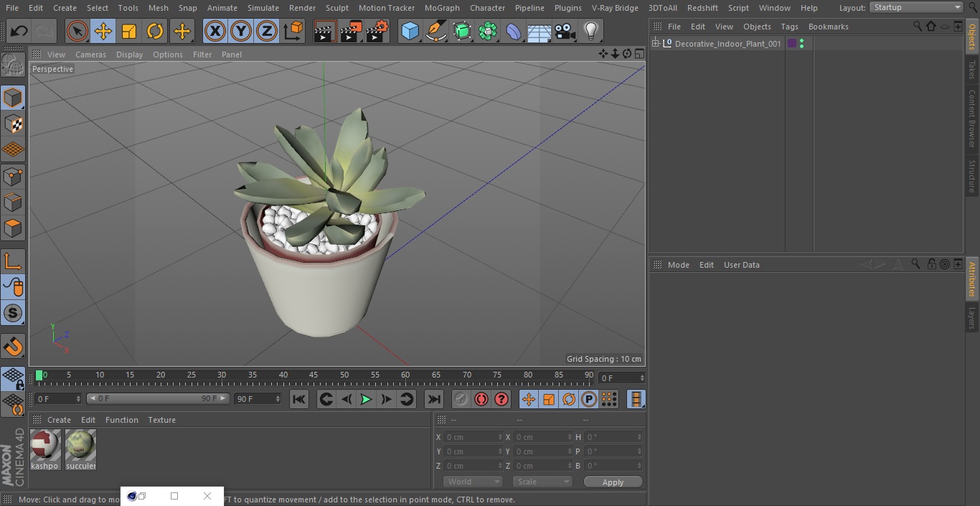The width and height of the screenshot is (980, 506).
Task: Select the Live Selection tool
Action: 77,31
